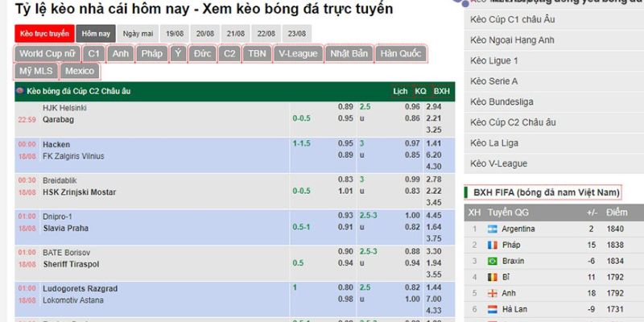
Task: Open sidebar link Kèo Serie A
Action: click(x=493, y=81)
